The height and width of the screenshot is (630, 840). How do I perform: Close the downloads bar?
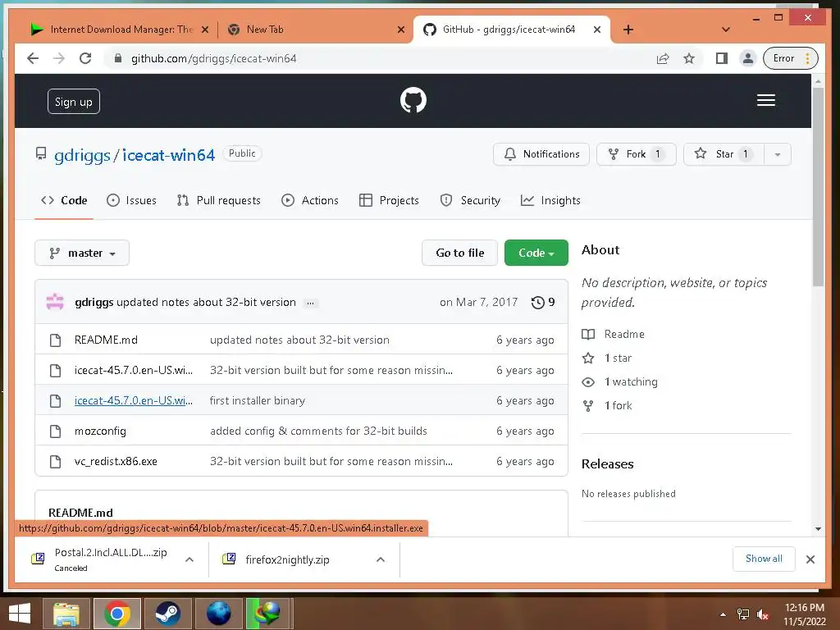coord(810,559)
